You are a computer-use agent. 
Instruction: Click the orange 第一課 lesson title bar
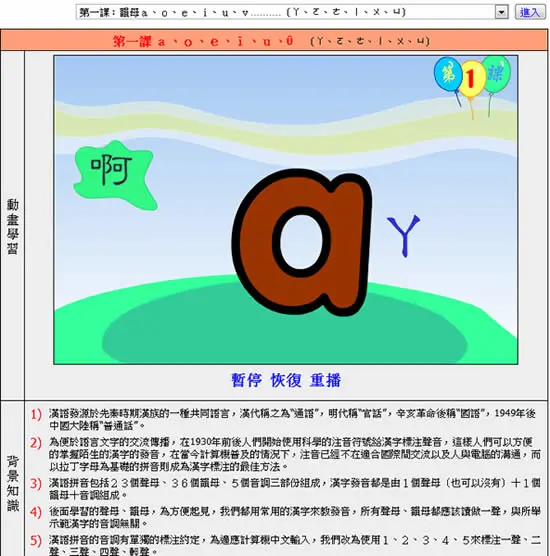pos(274,41)
